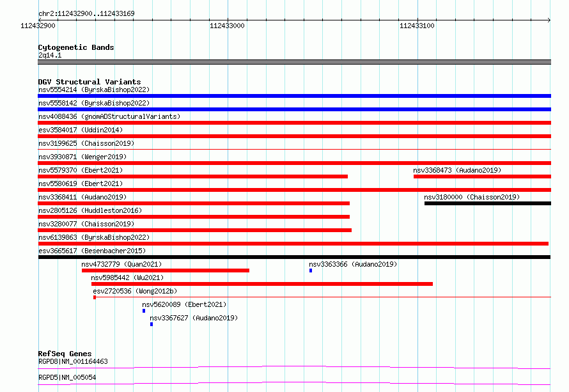Click ruler position label 112432900

point(38,26)
